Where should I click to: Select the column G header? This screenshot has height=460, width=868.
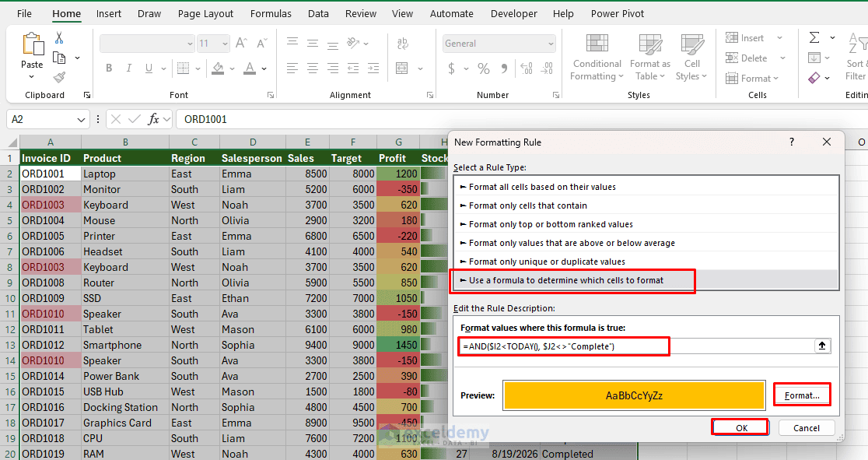(398, 142)
